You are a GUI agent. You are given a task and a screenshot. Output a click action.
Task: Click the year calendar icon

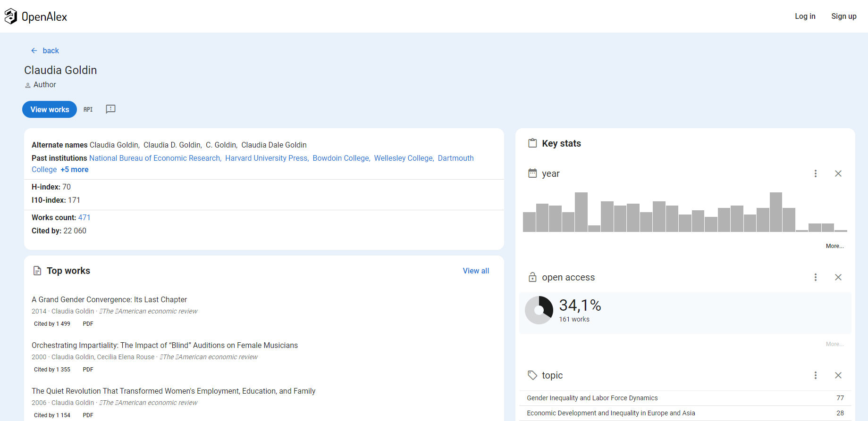[532, 173]
